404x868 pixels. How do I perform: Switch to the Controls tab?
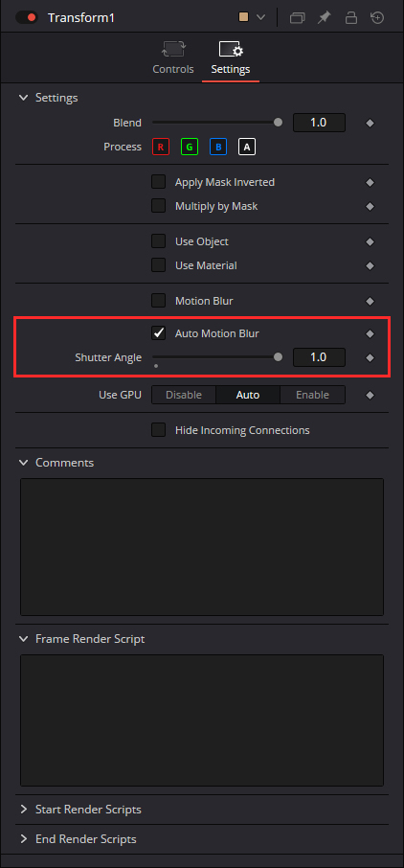pos(173,59)
